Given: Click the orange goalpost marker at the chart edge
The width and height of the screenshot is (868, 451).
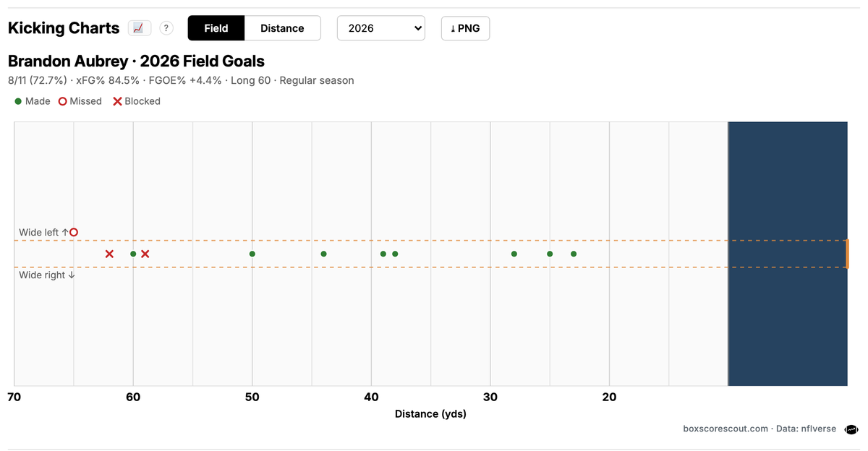Looking at the screenshot, I should click(x=846, y=254).
